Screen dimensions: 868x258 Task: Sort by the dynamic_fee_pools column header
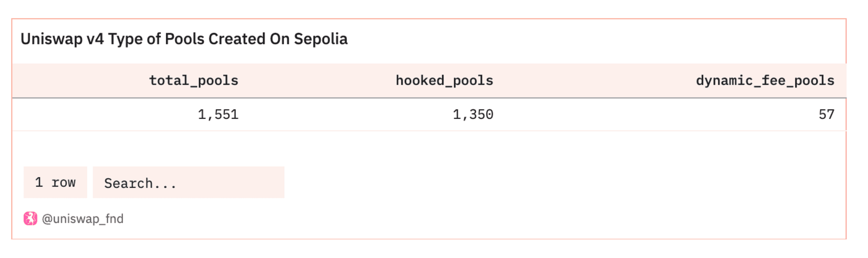pyautogui.click(x=765, y=81)
